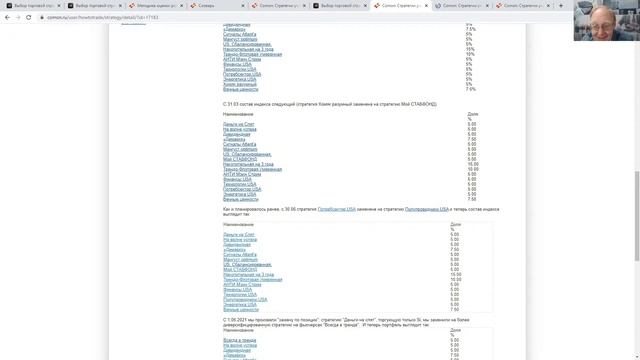Screen dimensions: 640x360
Task: Open Мой СТАБФОНД in the 30.06 table
Action: [240, 269]
